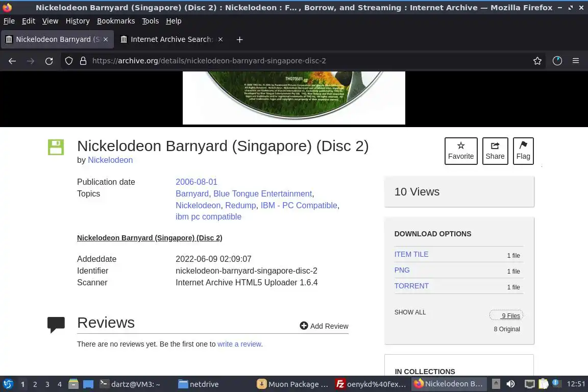Click the disc cover image thumbnail
The image size is (588, 392).
click(x=293, y=98)
